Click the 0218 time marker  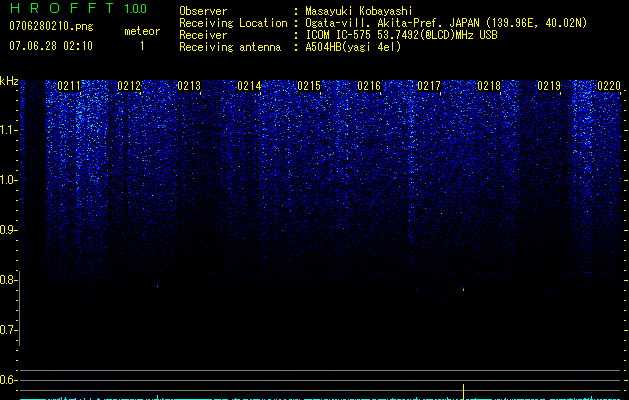tap(489, 86)
